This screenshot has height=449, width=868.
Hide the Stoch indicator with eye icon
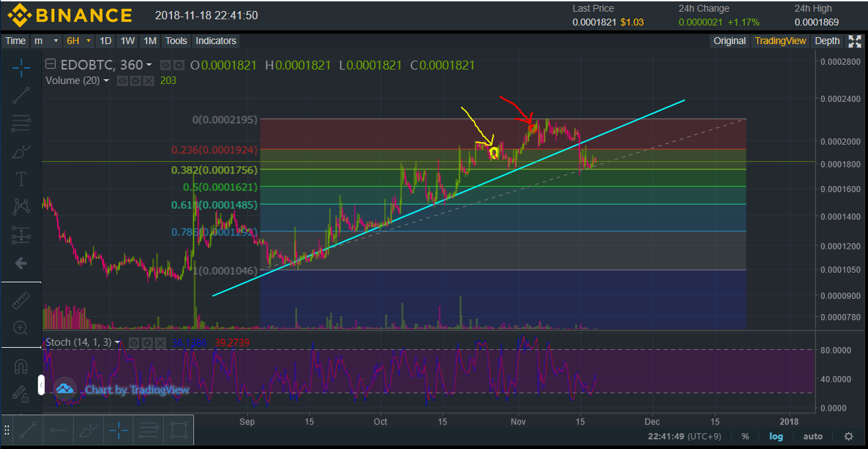click(x=135, y=342)
